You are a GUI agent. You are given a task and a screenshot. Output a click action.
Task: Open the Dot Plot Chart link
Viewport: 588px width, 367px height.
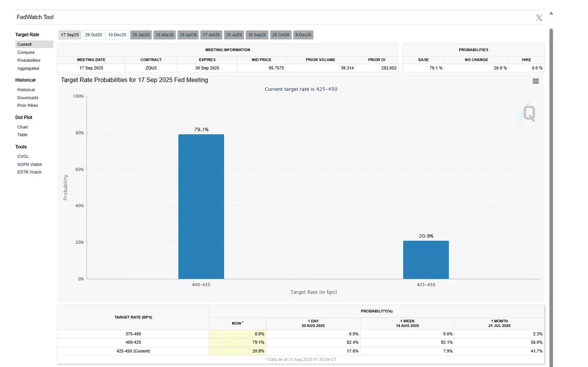click(23, 127)
